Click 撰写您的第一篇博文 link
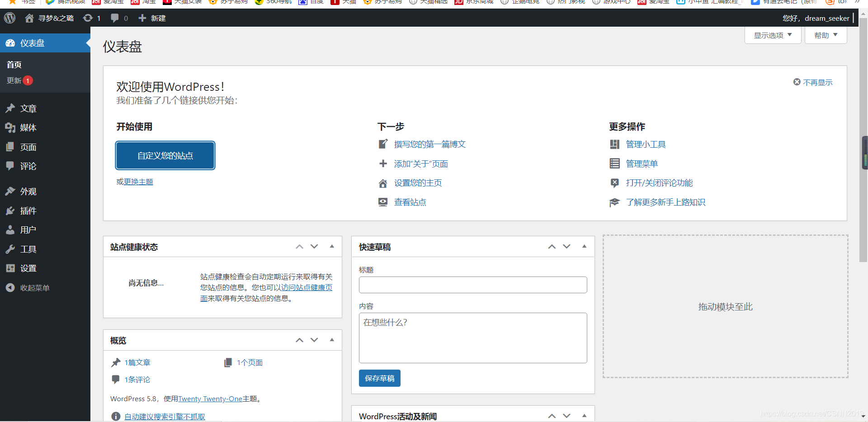 click(430, 144)
